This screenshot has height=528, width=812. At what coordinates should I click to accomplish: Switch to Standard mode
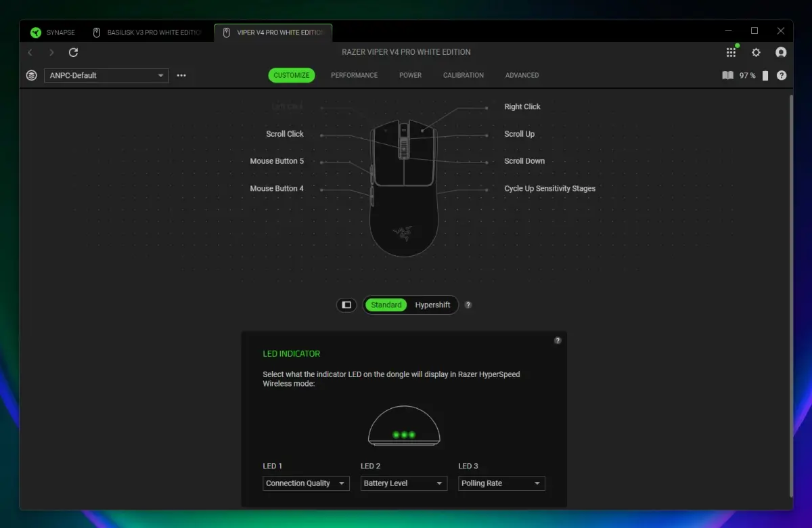[386, 305]
